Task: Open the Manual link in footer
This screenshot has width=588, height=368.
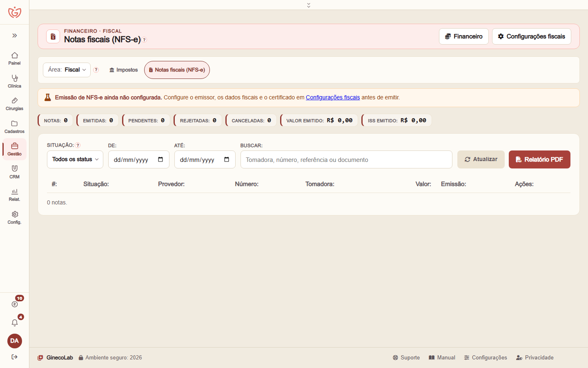Action: point(442,358)
